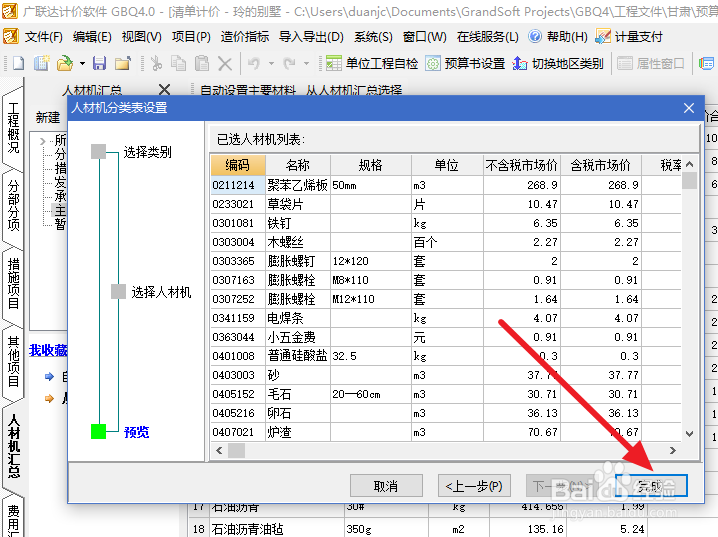
Task: Open the 编辑(E) menu
Action: click(x=92, y=37)
